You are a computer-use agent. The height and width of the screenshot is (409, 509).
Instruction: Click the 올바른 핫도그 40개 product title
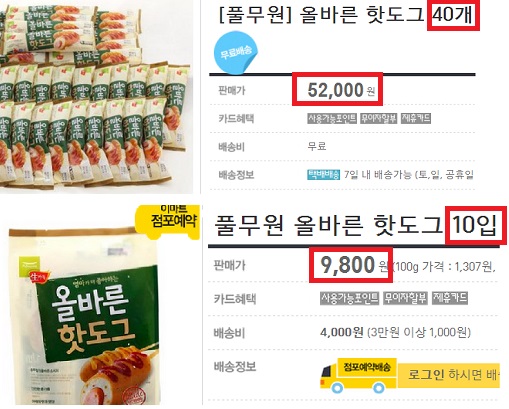click(347, 15)
